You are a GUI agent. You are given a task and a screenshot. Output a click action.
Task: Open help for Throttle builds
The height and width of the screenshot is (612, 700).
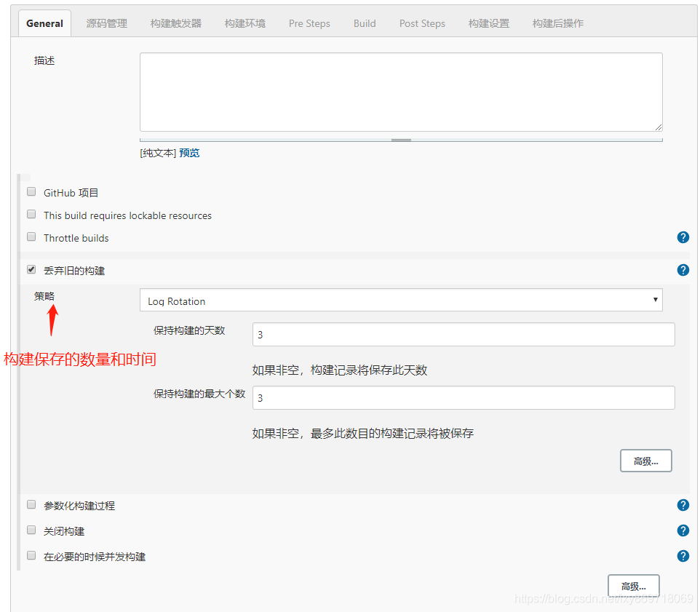tap(683, 237)
